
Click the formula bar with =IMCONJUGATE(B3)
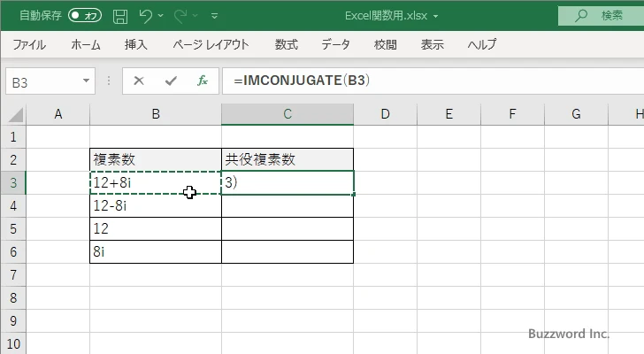pos(433,81)
